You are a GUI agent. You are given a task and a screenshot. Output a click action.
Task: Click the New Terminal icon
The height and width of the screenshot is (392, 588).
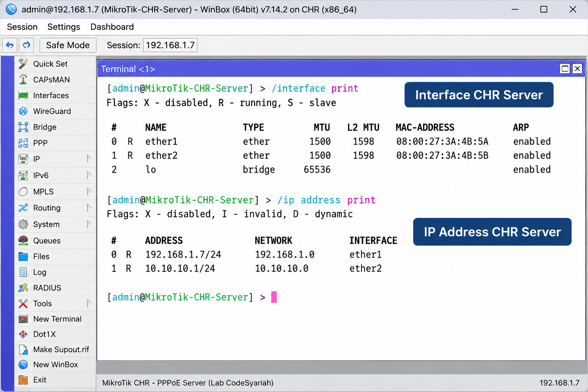click(x=23, y=319)
